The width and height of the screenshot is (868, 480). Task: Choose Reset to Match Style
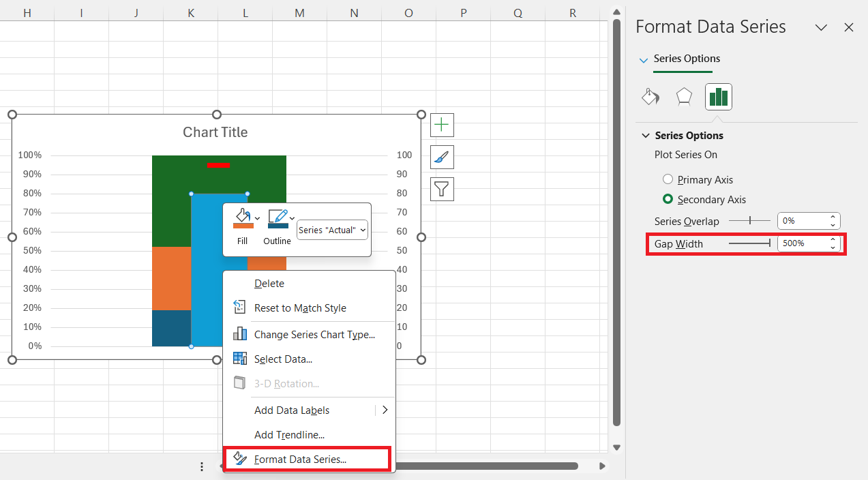tap(309, 307)
